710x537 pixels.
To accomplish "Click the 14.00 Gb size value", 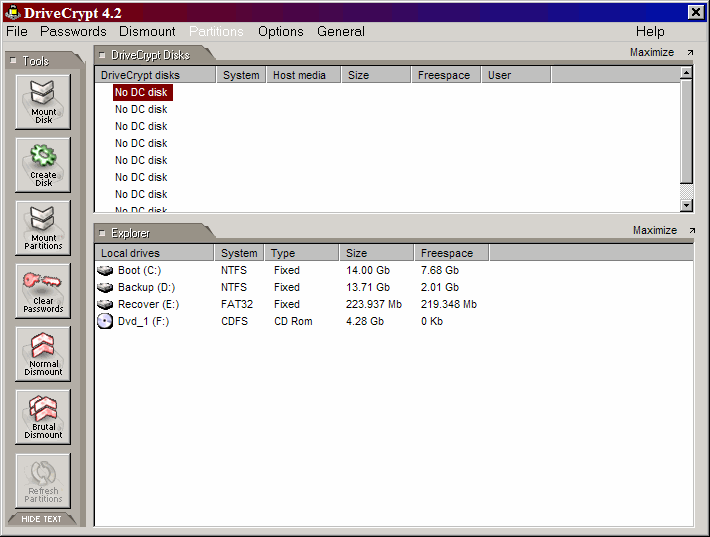I will 368,270.
